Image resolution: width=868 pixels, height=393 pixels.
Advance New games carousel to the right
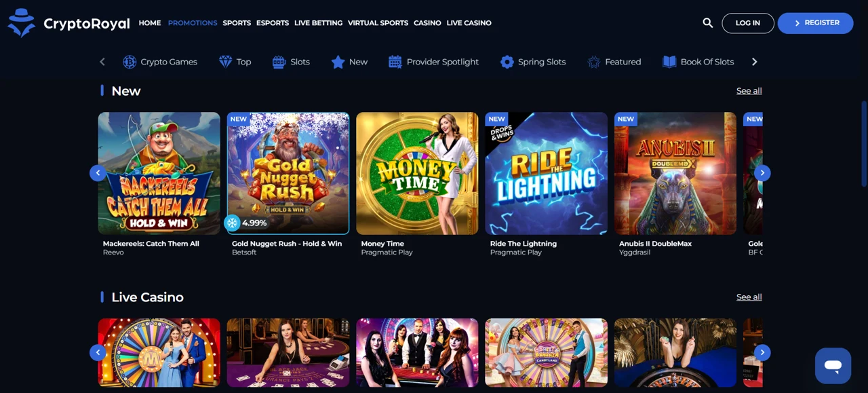click(x=762, y=173)
